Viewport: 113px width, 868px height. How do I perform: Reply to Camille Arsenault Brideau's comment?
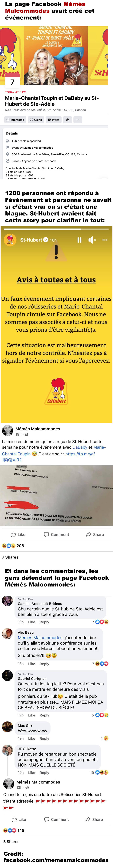pyautogui.click(x=44, y=622)
